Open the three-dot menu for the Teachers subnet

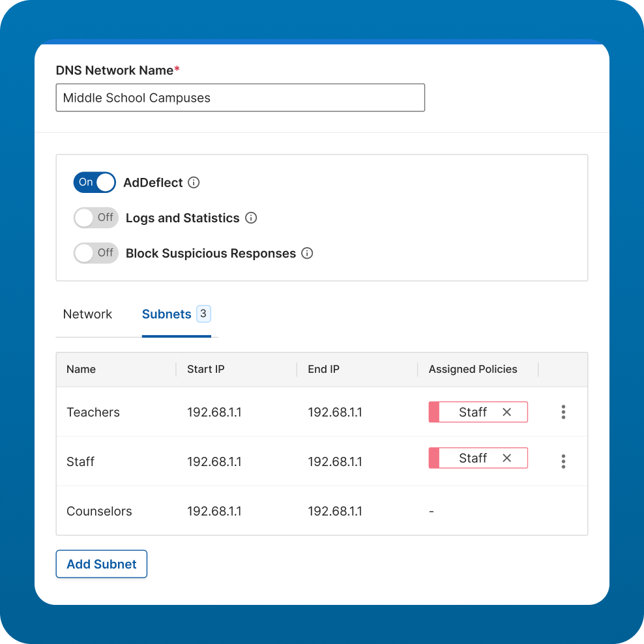point(563,411)
